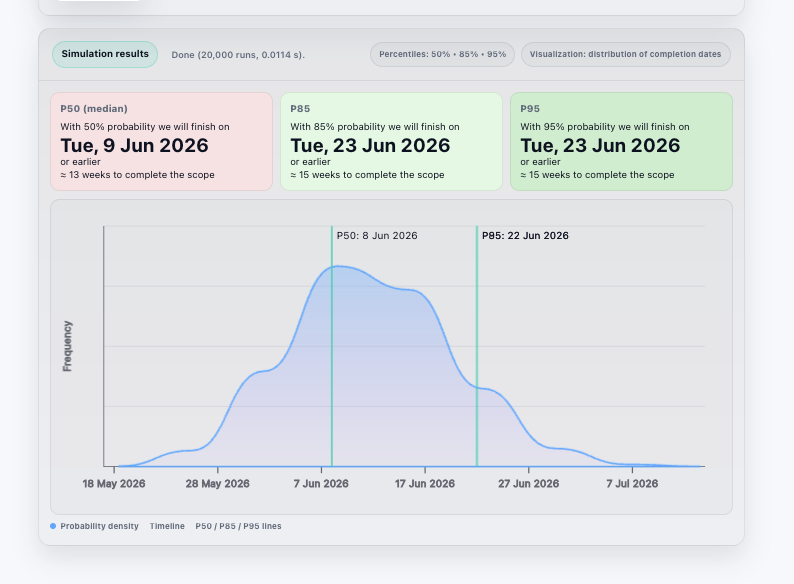Click the P50 / P85 / P95 lines legend item
The height and width of the screenshot is (584, 794).
point(238,526)
